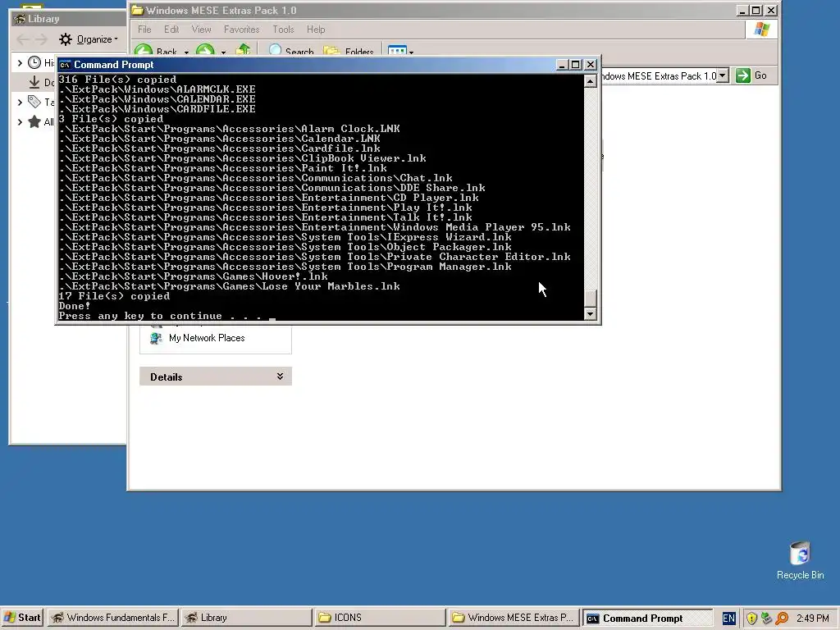Click the History clock icon in Library
This screenshot has width=840, height=630.
pos(34,62)
